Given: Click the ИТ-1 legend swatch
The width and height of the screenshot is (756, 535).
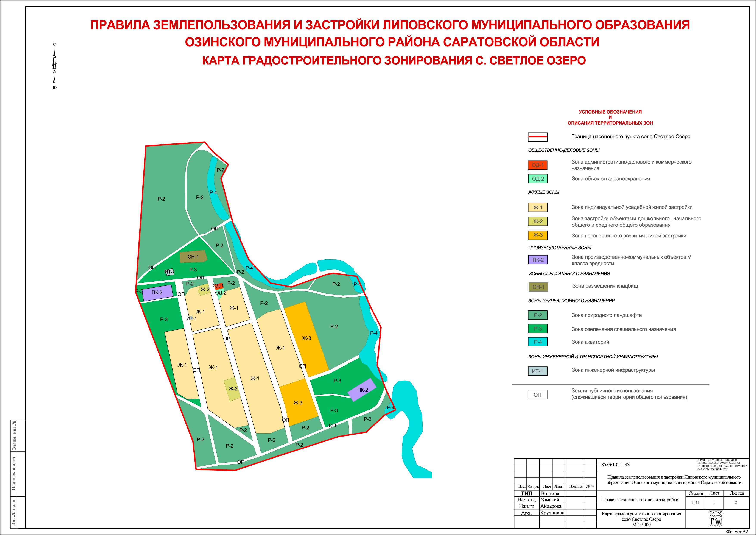Looking at the screenshot, I should coord(537,371).
